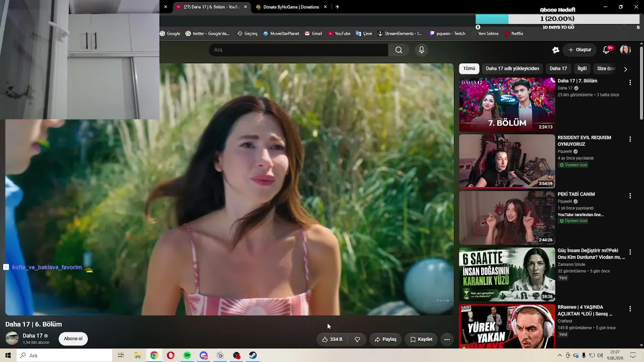Open more actions ellipsis under the video
Viewport: 644px width, 362px height.
pyautogui.click(x=447, y=339)
